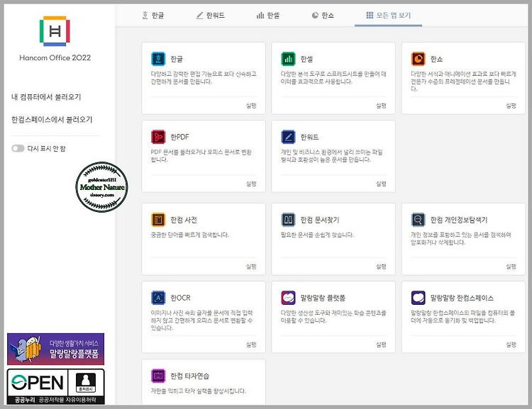Click the OPEN 공공누리 license badge

[x=55, y=386]
